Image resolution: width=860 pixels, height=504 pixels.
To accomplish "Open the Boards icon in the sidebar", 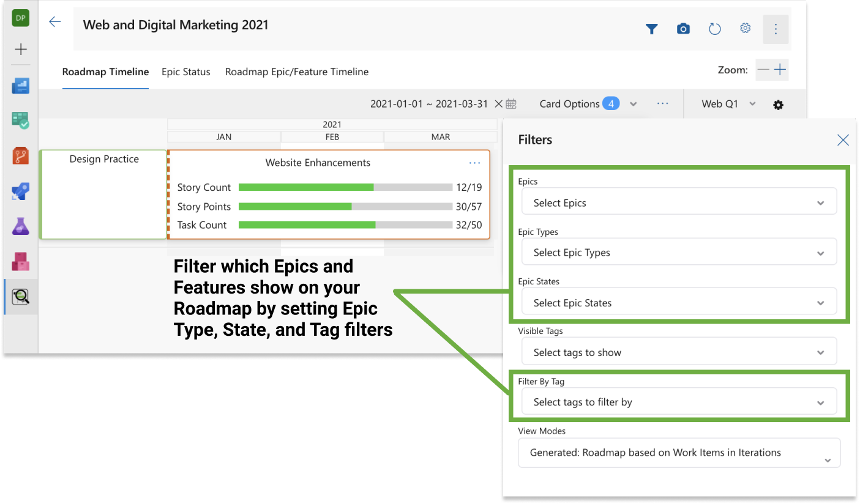I will (20, 120).
